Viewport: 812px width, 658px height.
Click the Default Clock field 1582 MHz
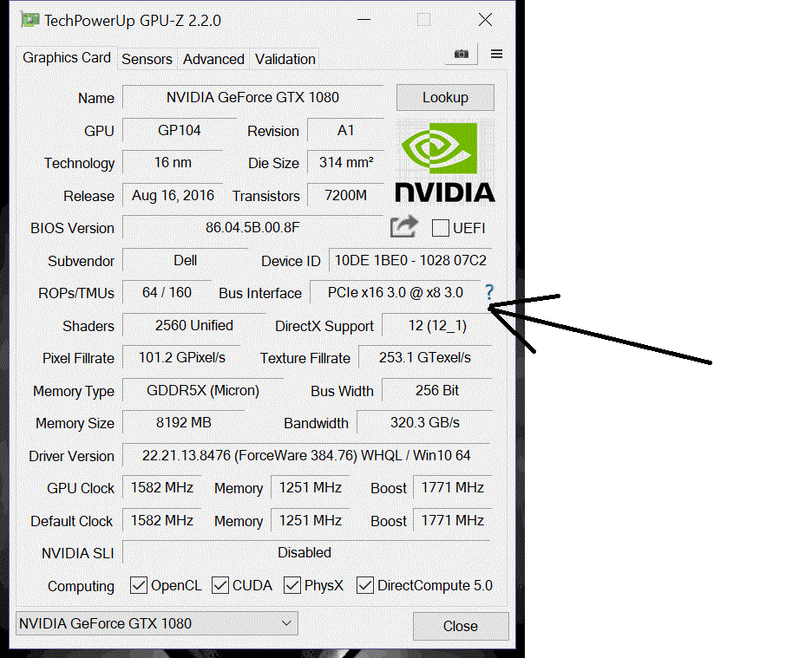point(161,520)
